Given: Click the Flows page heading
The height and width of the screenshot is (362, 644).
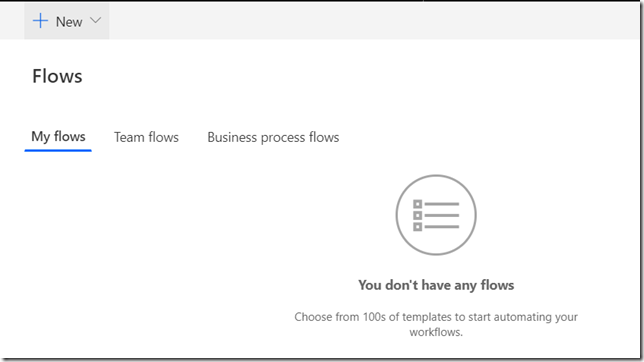Looking at the screenshot, I should point(58,76).
